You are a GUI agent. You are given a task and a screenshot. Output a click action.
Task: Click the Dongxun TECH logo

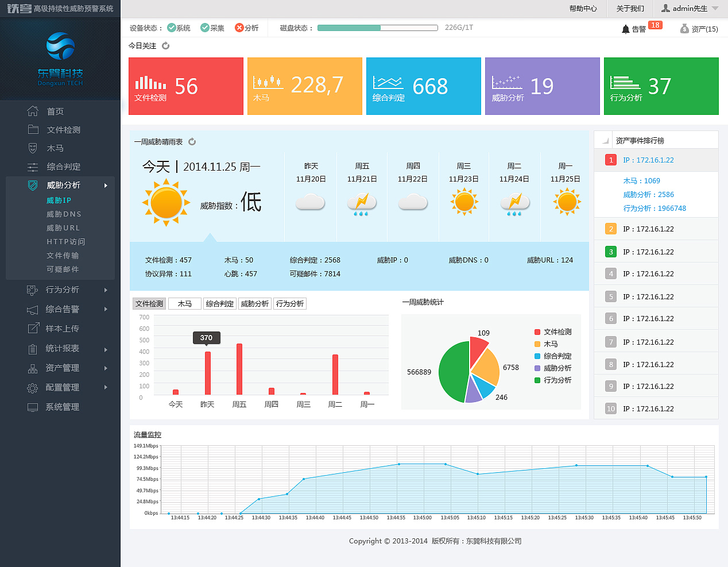(60, 58)
